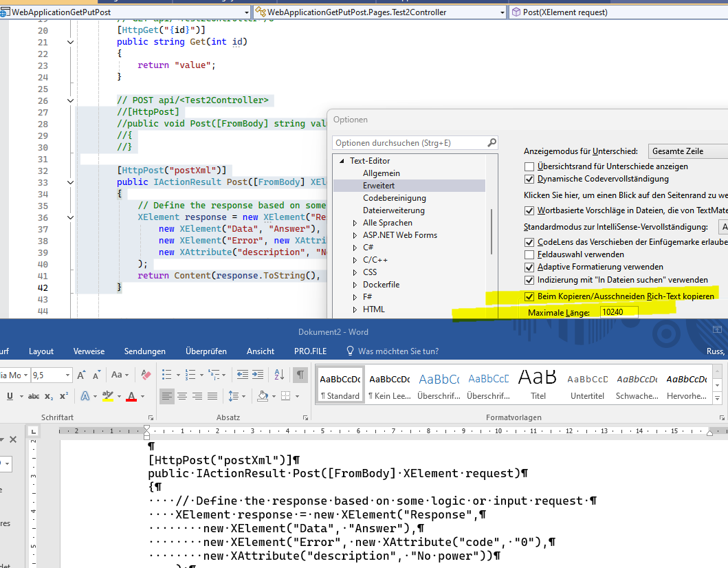Click the superscript icon
728x568 pixels.
pyautogui.click(x=64, y=397)
